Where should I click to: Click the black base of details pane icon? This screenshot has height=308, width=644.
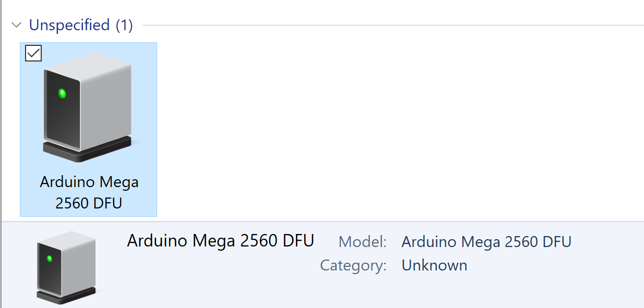coord(67,295)
